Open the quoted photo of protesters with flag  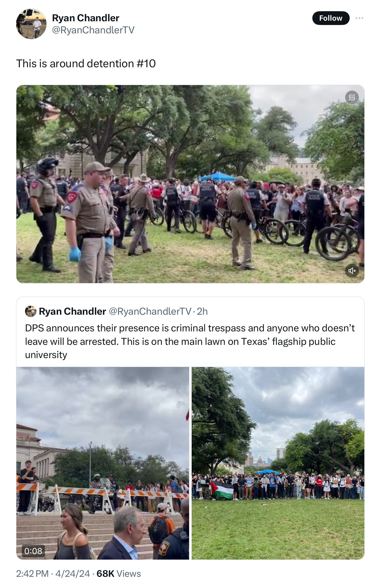(x=278, y=463)
